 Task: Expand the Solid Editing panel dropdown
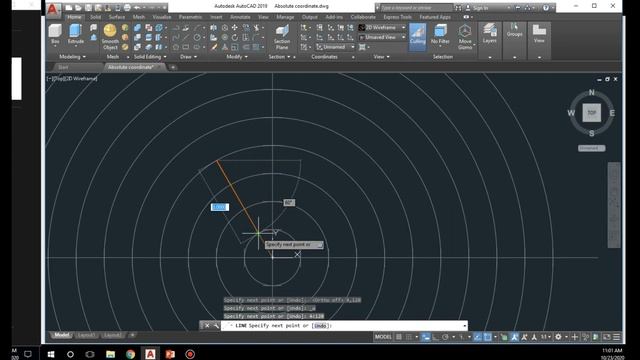click(x=150, y=57)
